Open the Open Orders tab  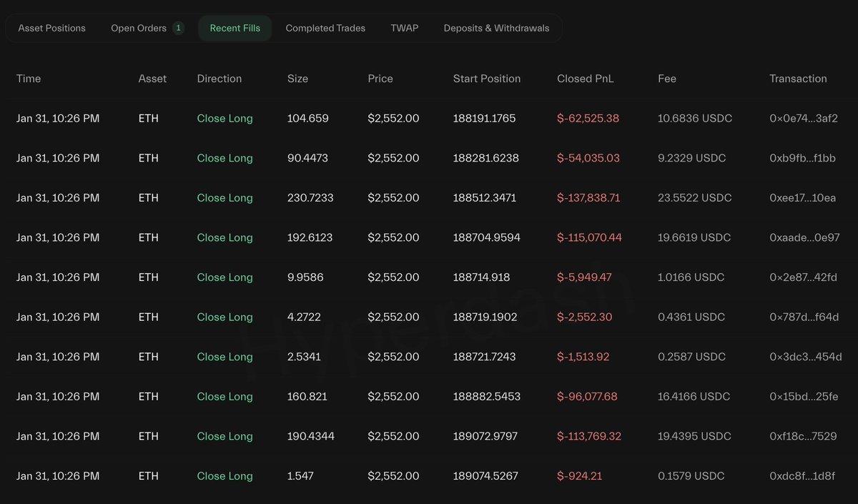[139, 29]
